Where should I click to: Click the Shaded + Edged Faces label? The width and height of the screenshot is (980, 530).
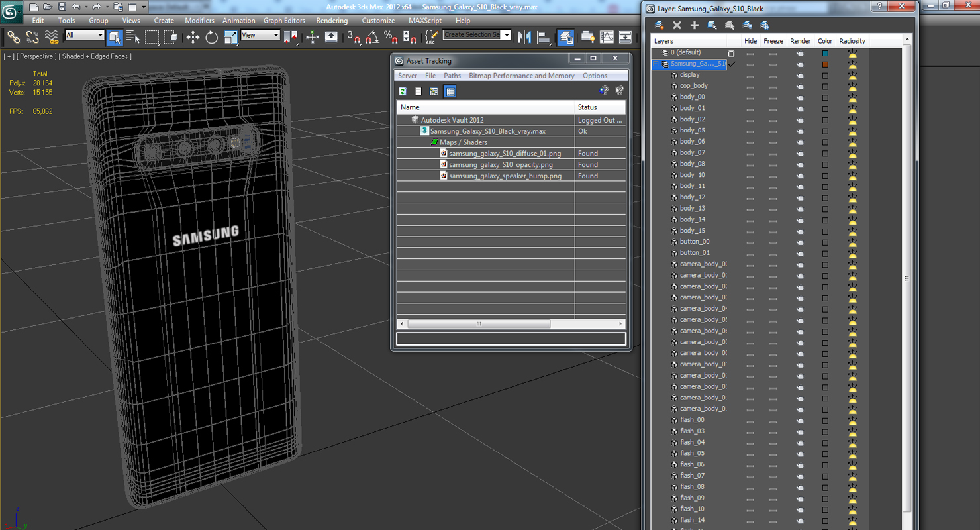95,56
